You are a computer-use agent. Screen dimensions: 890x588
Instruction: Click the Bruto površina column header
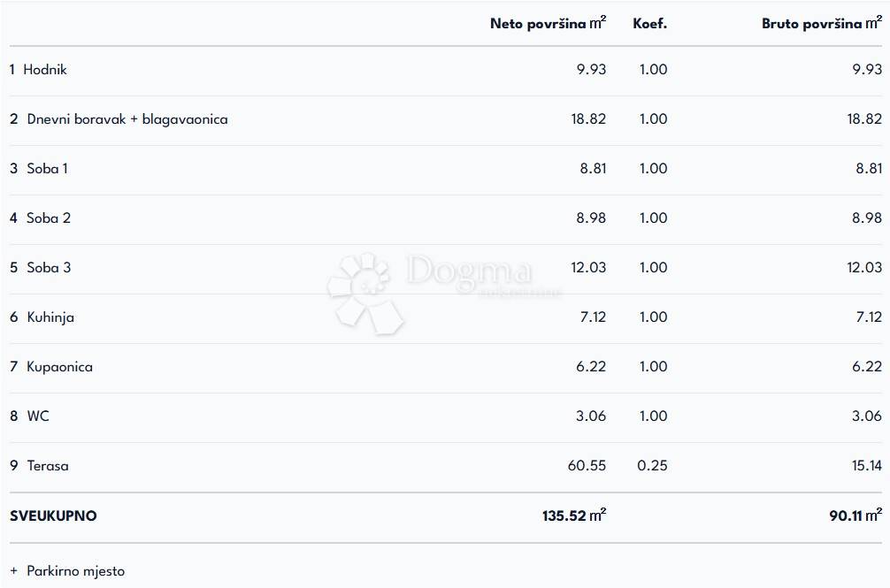821,24
